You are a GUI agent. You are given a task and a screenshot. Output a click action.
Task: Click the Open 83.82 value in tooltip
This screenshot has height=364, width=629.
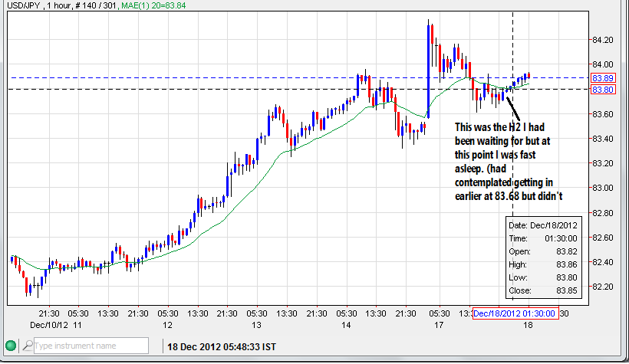pyautogui.click(x=566, y=251)
